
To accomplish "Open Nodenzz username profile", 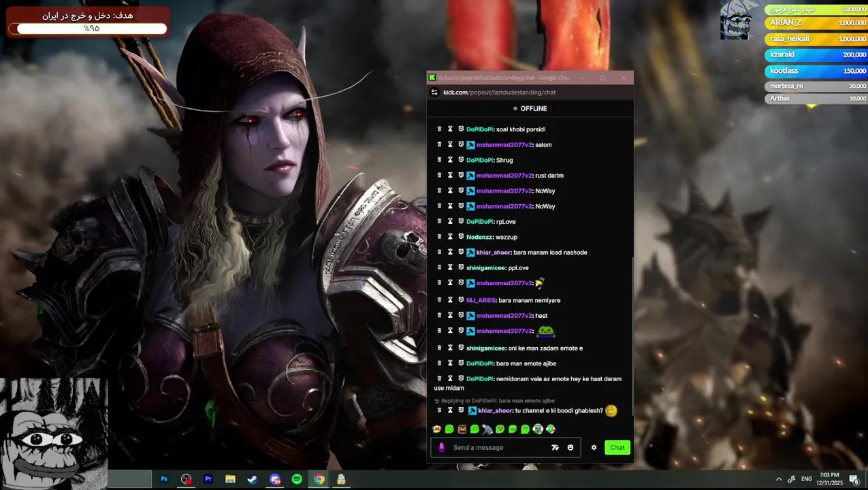I will [479, 237].
